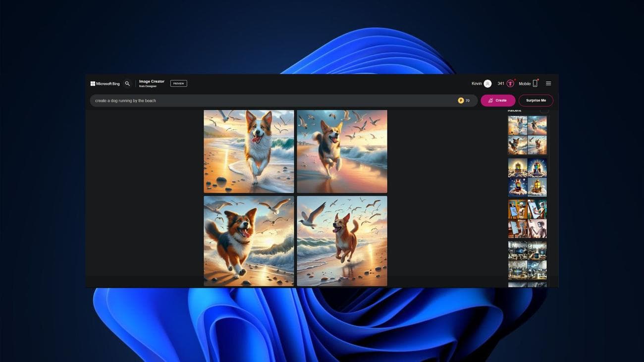The width and height of the screenshot is (644, 362).
Task: Click the boost coin icon showing 70
Action: coord(461,101)
